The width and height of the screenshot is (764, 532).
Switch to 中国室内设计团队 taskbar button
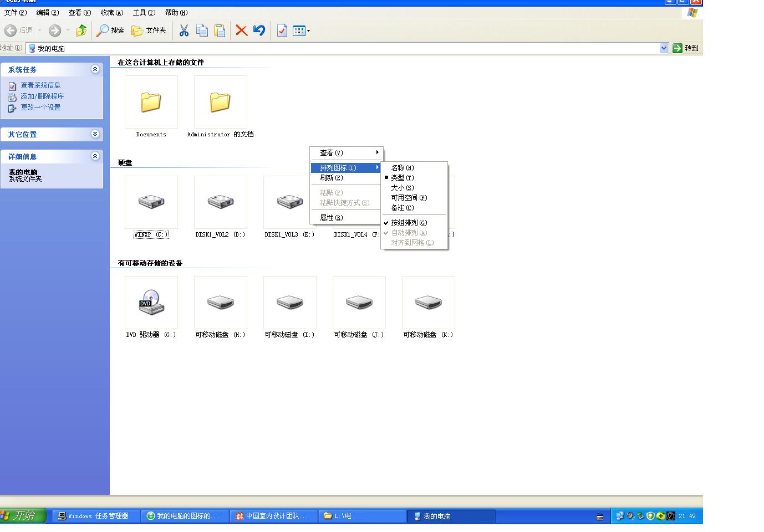(x=274, y=516)
